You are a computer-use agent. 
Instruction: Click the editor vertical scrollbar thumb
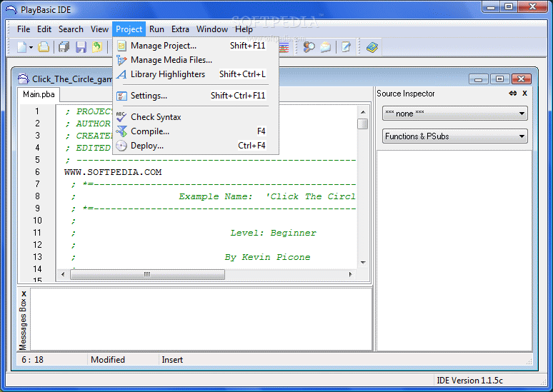point(362,124)
